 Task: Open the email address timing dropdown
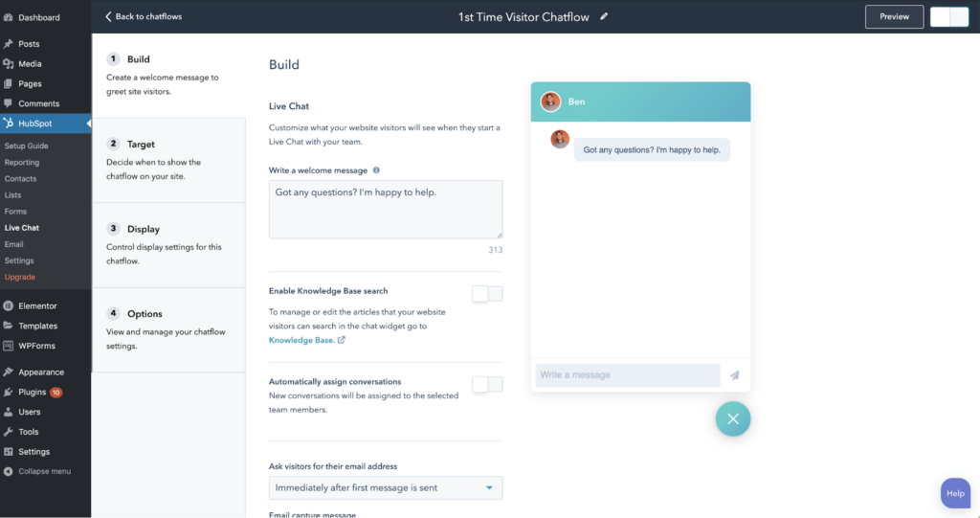click(x=386, y=487)
